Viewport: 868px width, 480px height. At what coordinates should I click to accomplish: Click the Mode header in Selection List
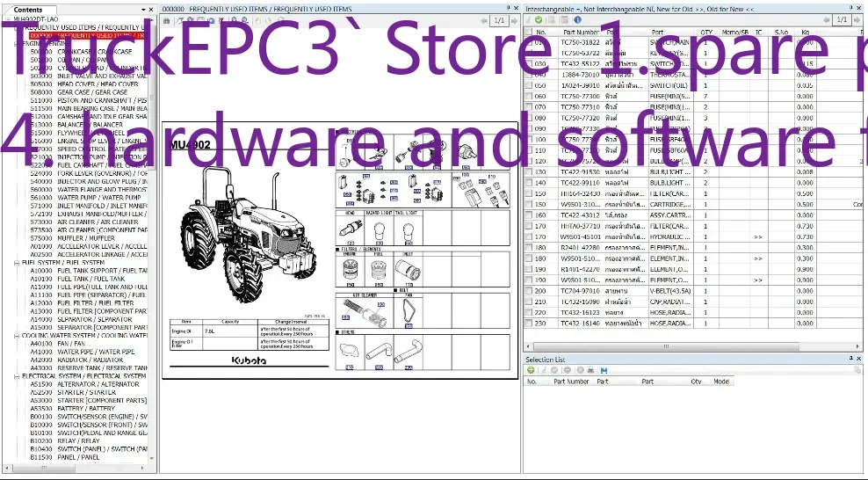pos(720,382)
